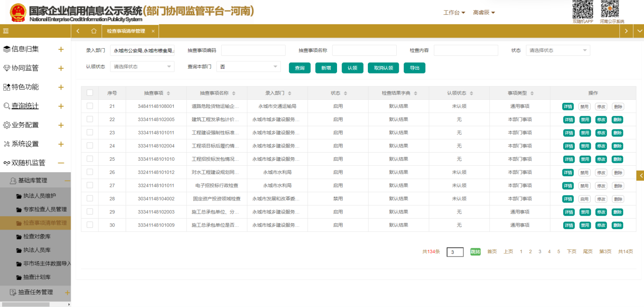Open the 状态 dropdown filter
Screen dimensions: 644x307
point(558,50)
